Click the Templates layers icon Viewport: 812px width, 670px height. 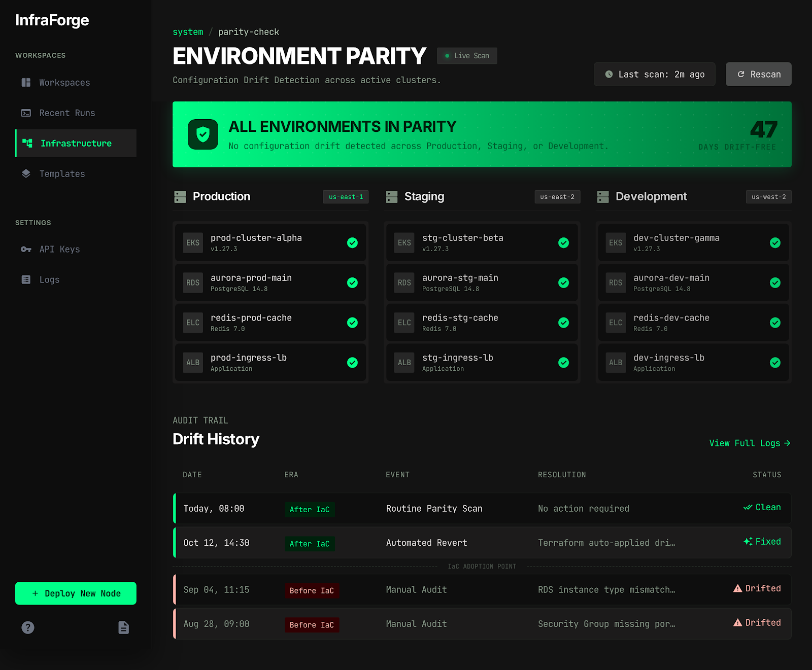[26, 174]
